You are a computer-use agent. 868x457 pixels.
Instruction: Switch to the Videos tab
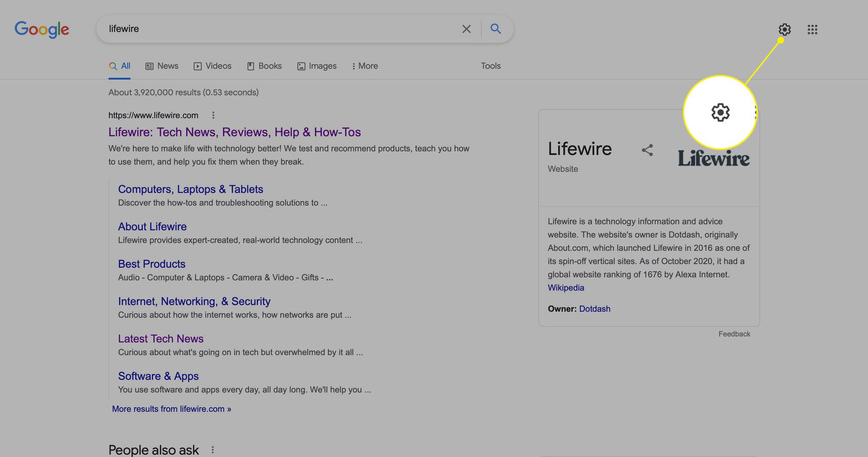tap(213, 66)
